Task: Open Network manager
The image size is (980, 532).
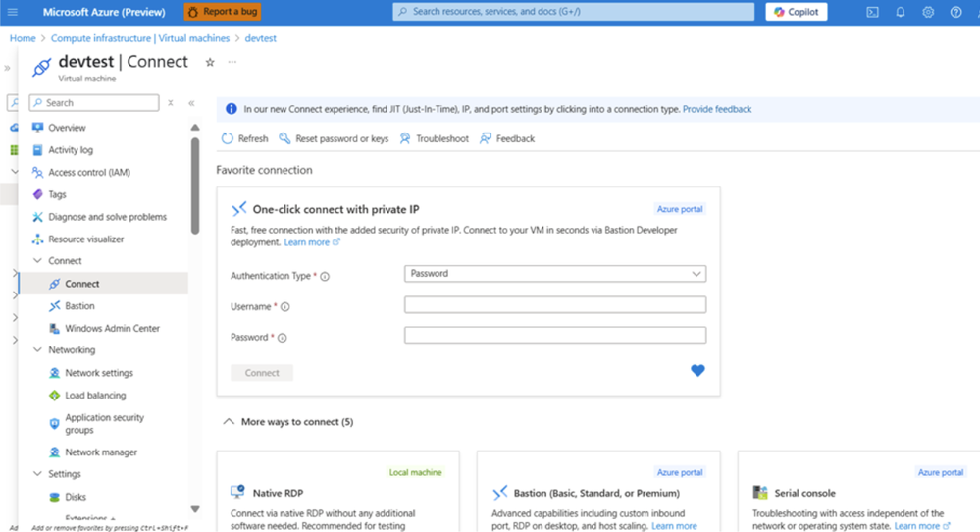Action: (x=103, y=452)
